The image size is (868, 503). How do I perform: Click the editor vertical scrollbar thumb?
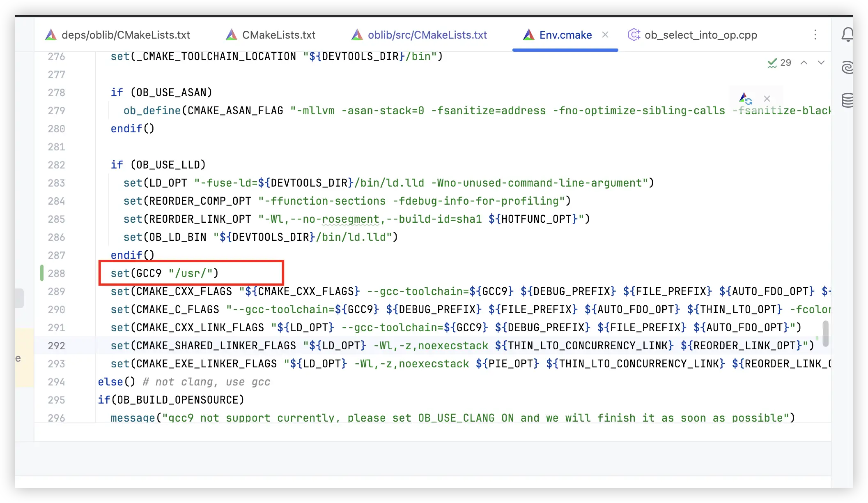(x=826, y=334)
